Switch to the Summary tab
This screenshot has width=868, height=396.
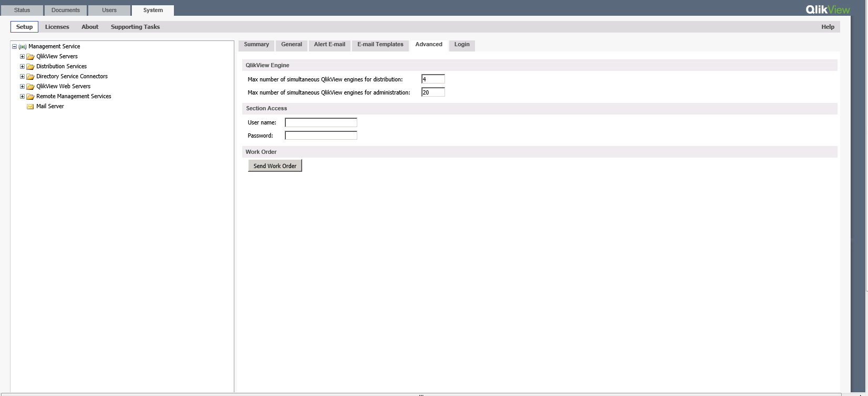tap(256, 45)
